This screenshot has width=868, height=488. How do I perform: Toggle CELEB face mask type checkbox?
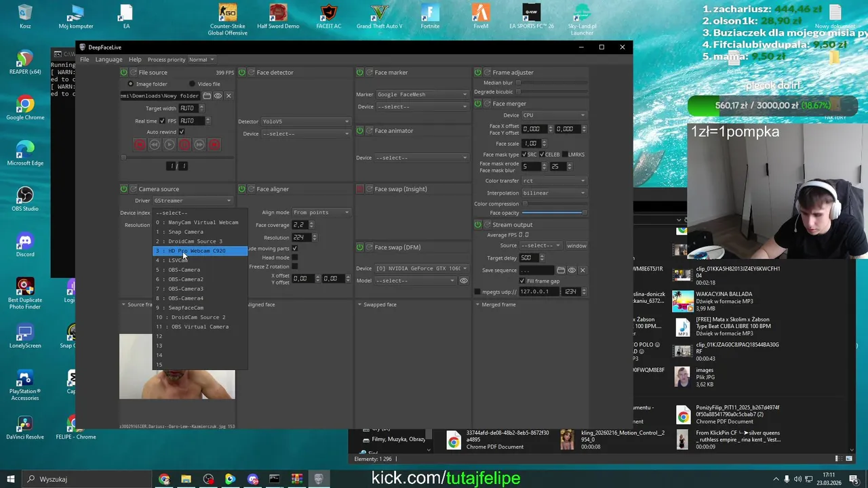point(541,155)
